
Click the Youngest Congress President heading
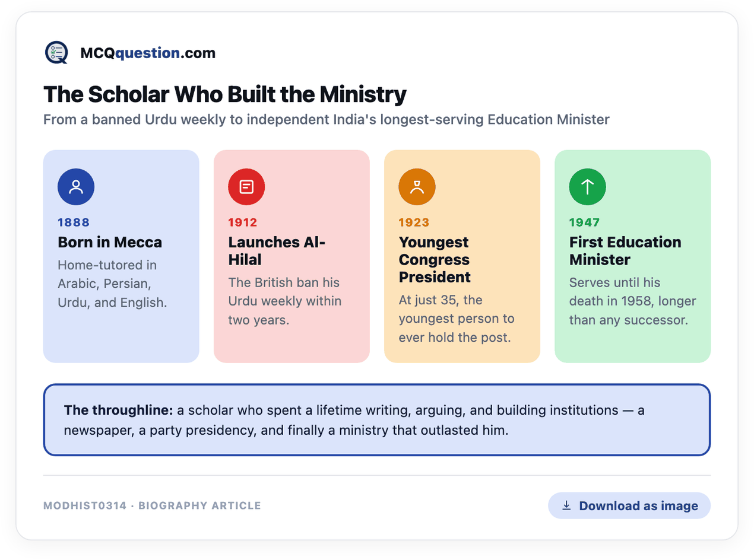point(435,260)
